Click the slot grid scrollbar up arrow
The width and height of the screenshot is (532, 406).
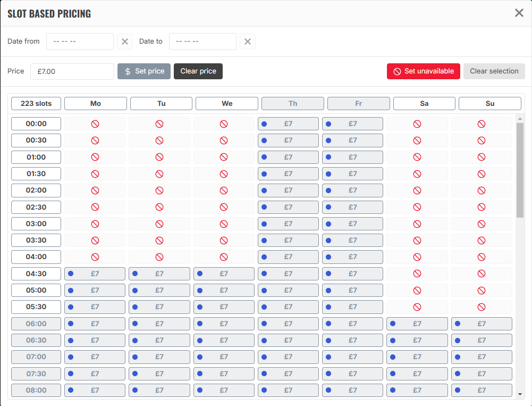coord(520,119)
